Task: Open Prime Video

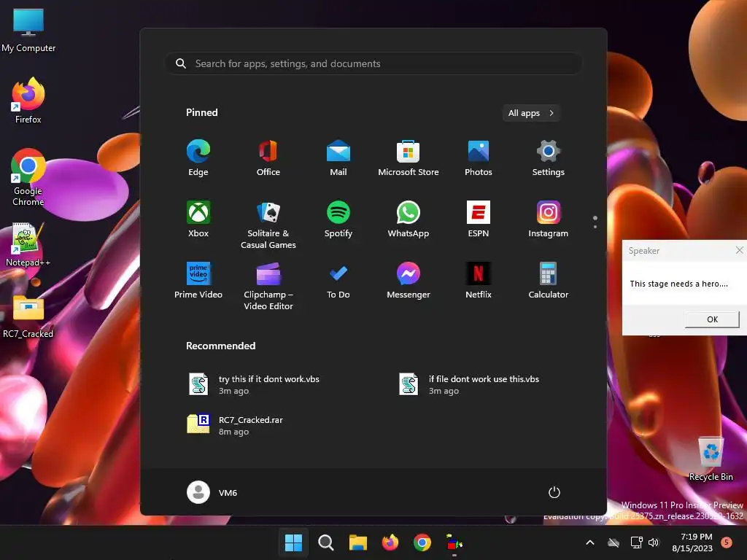Action: coord(198,281)
